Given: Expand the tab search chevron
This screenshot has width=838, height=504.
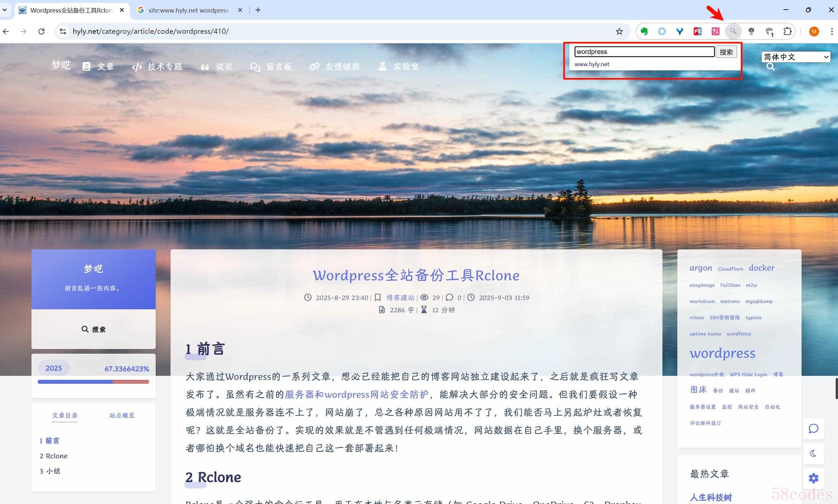Looking at the screenshot, I should (x=5, y=10).
